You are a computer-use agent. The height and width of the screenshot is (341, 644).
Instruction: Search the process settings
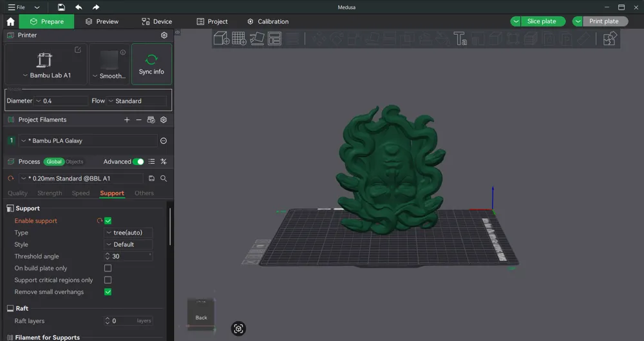point(164,179)
